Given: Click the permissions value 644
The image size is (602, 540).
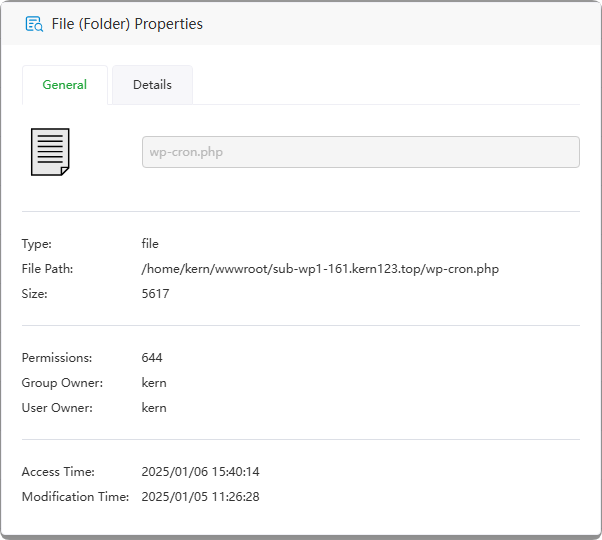Looking at the screenshot, I should click(152, 358).
